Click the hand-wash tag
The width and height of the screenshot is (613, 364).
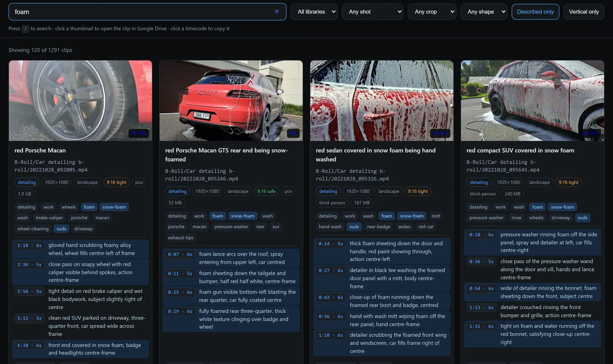[x=330, y=226]
